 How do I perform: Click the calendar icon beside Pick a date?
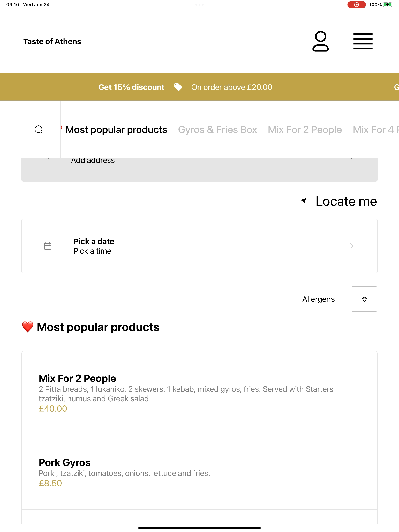(48, 246)
